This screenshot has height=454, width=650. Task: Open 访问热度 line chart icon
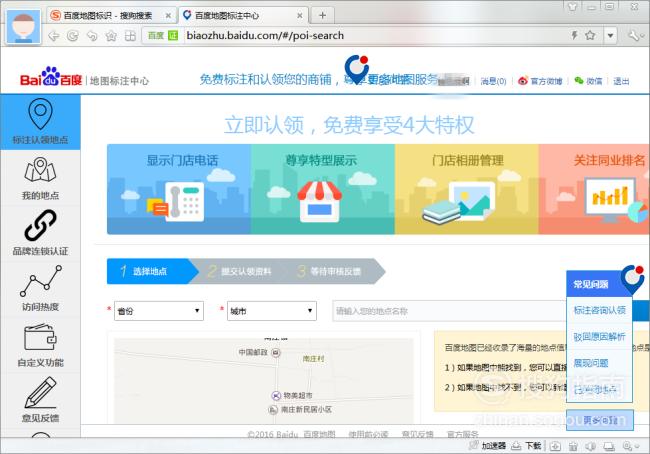[x=40, y=281]
